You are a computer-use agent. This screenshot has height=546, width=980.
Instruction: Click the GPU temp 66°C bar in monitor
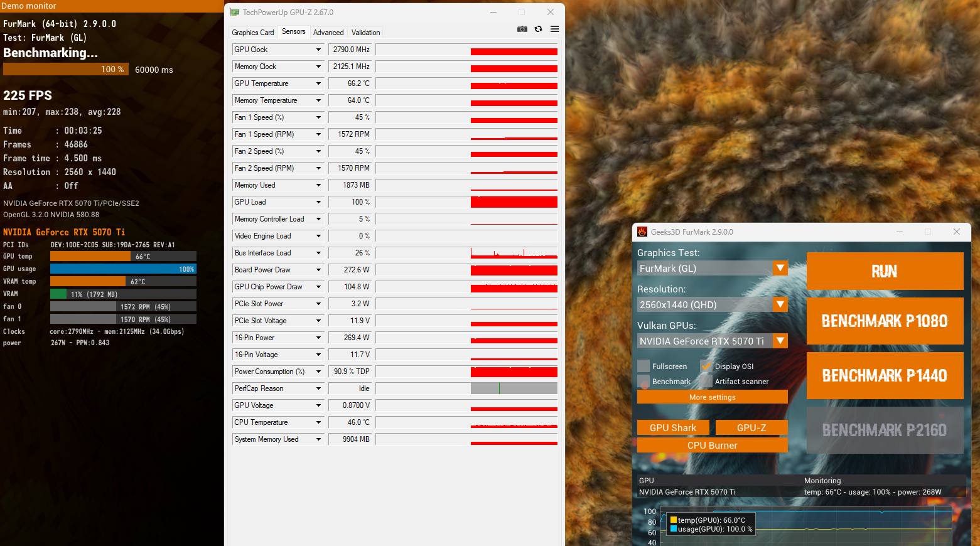coord(123,256)
